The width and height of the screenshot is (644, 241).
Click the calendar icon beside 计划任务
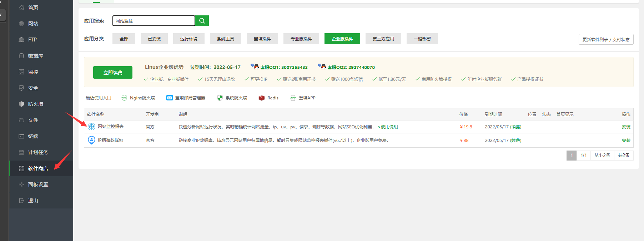pyautogui.click(x=21, y=152)
